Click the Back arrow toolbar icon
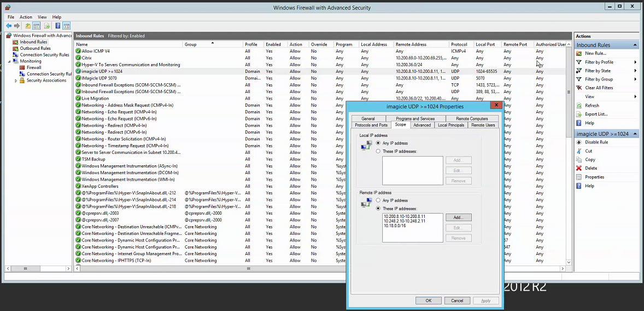Image resolution: width=644 pixels, height=311 pixels. point(9,26)
